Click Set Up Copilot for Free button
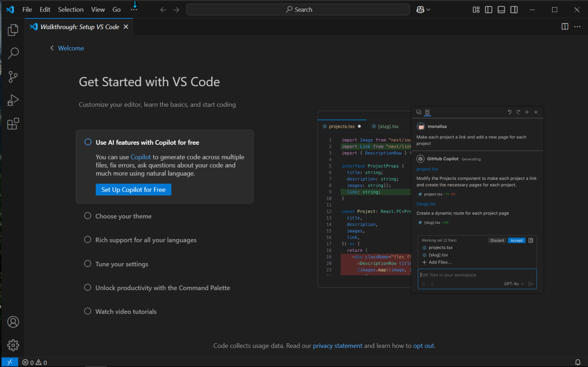Screen dimensions: 588x367 [x=133, y=189]
